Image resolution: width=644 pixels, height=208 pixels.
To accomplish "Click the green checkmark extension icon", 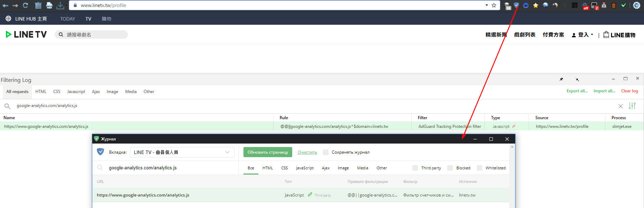I will point(623,5).
